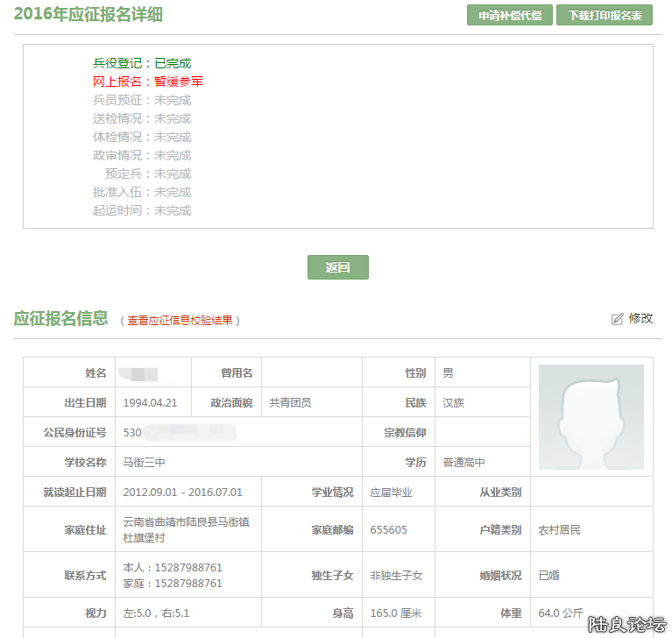Click the 曾用名 label cell

(x=227, y=372)
